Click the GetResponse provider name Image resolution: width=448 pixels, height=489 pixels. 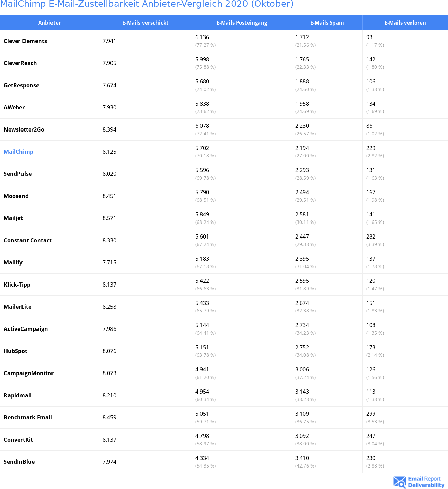(x=21, y=85)
